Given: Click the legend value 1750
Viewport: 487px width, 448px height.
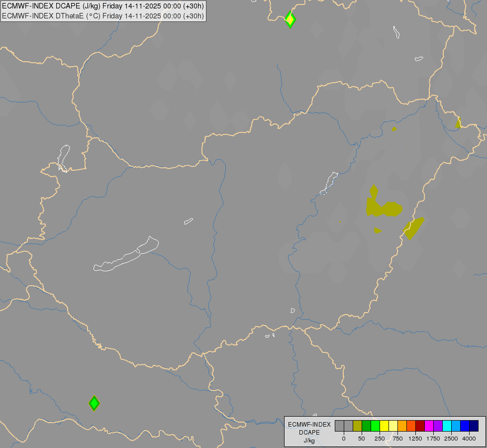Looking at the screenshot, I should (433, 439).
